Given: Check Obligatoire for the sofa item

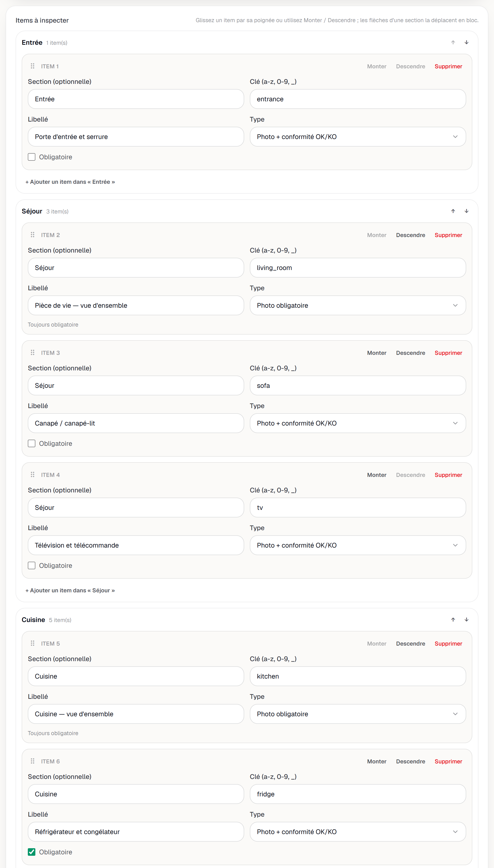Looking at the screenshot, I should pos(32,443).
